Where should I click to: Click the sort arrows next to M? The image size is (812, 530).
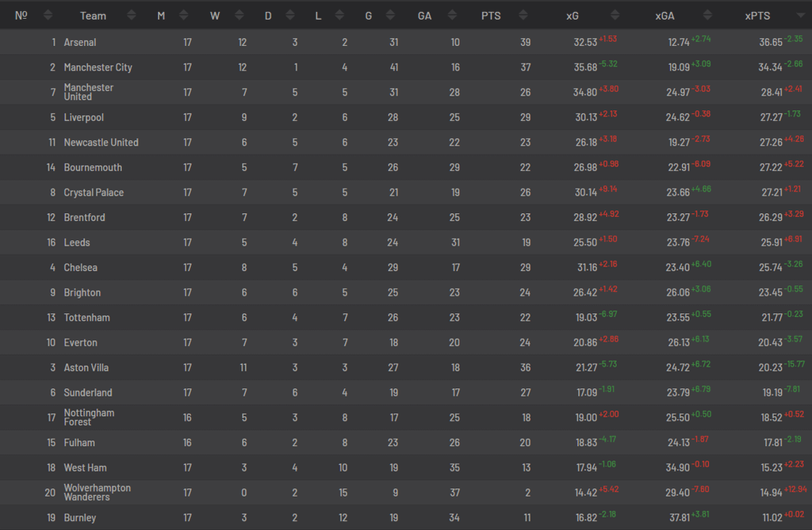pos(184,15)
